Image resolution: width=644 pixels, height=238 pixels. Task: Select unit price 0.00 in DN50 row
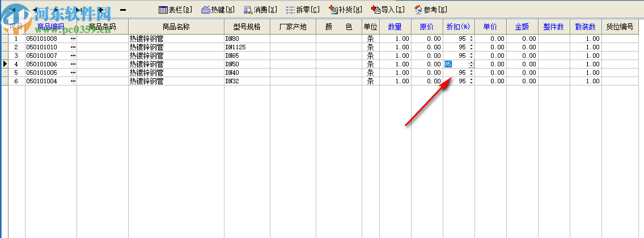490,64
